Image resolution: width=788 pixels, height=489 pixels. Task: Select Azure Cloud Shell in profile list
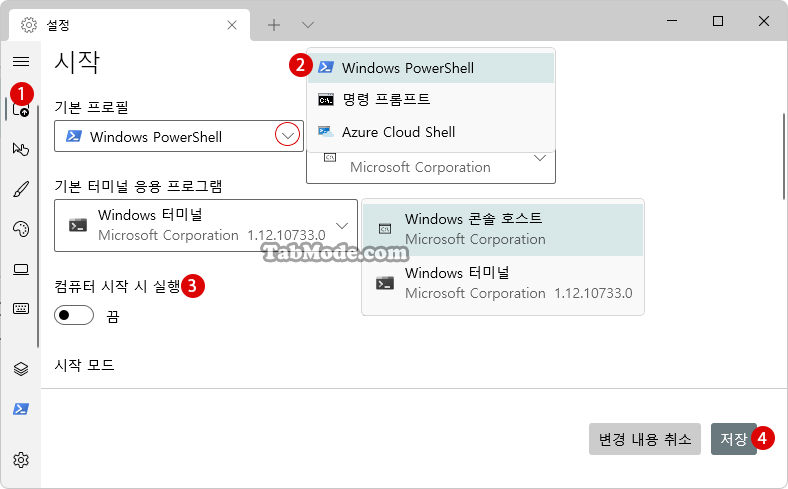431,132
